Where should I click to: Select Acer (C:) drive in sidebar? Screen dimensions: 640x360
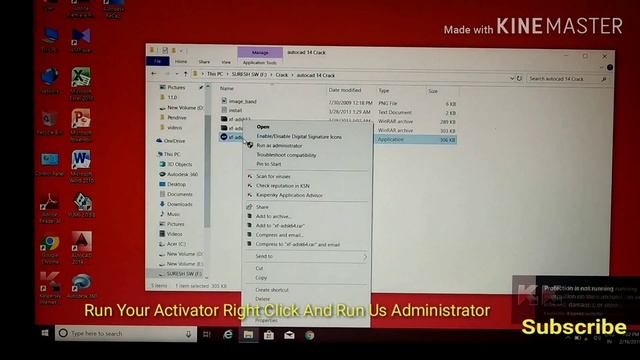click(x=176, y=244)
